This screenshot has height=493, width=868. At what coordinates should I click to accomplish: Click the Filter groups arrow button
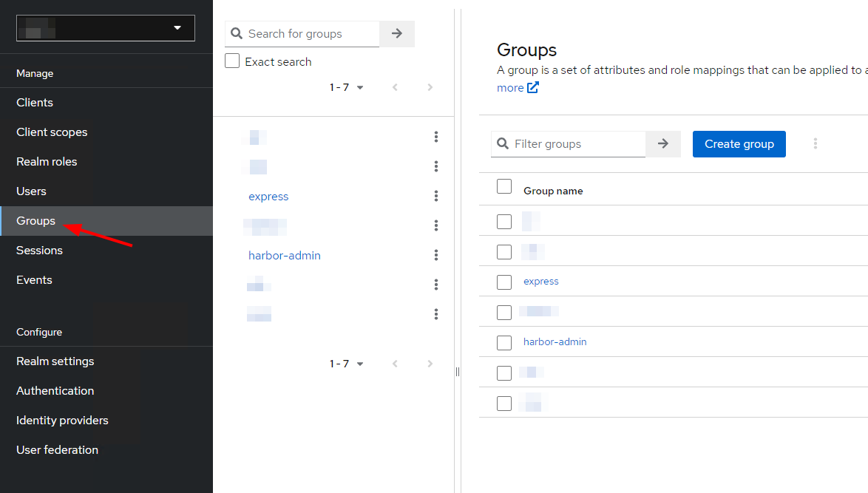663,144
